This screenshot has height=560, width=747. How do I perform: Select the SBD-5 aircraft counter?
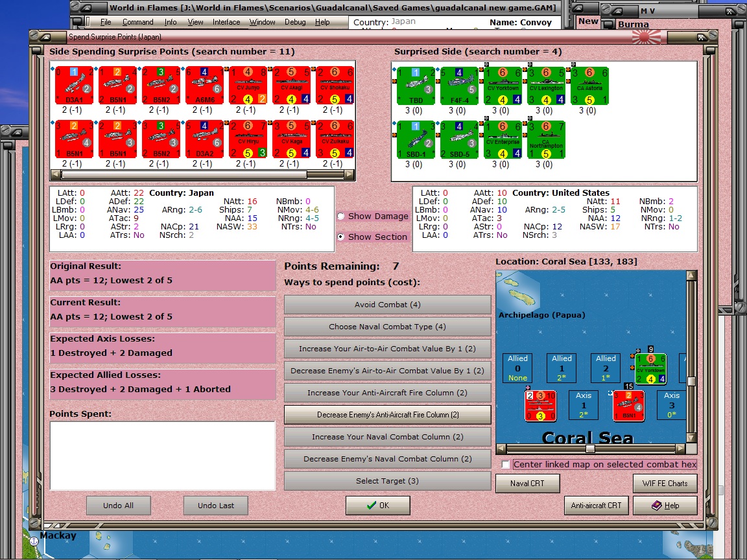coord(459,139)
